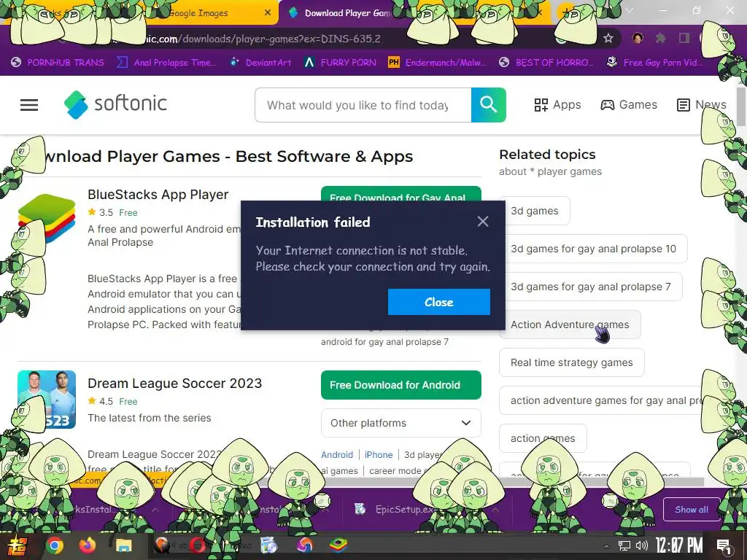Open the Softonic hamburger menu
Screen dimensions: 747x560
[x=29, y=105]
